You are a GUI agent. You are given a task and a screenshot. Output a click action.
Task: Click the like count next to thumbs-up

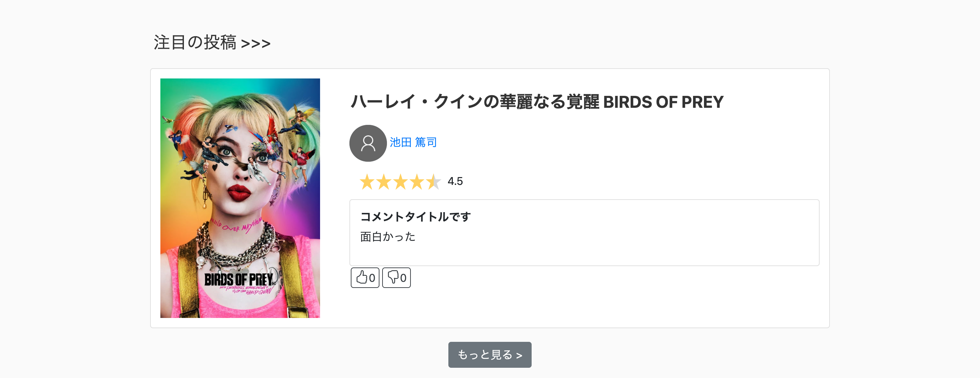(x=372, y=278)
